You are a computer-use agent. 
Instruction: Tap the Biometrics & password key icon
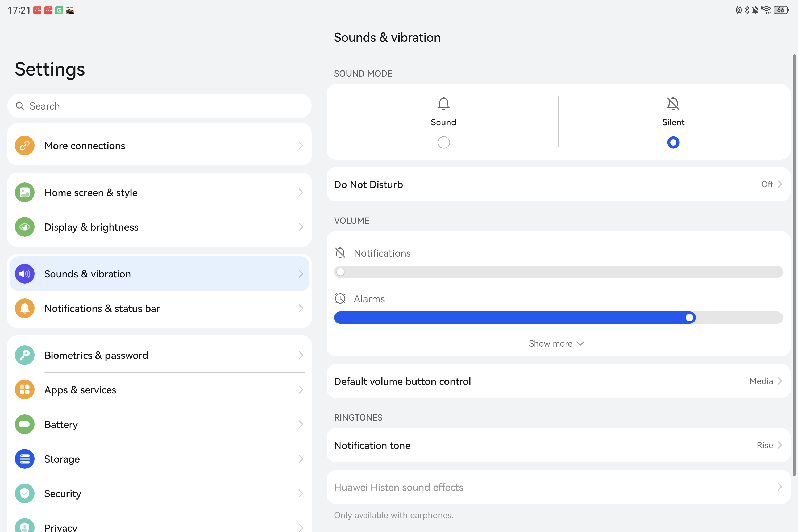tap(24, 355)
